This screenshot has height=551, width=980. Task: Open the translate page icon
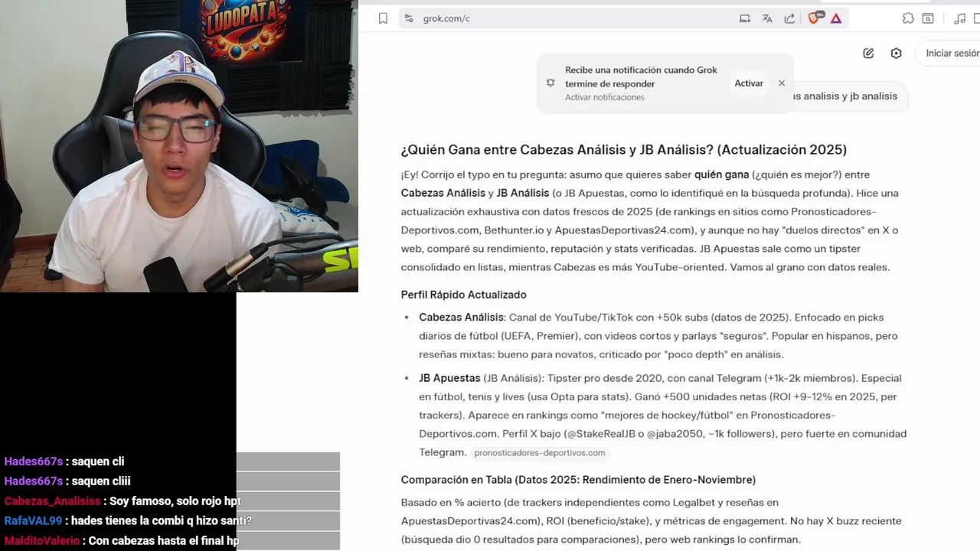click(767, 18)
